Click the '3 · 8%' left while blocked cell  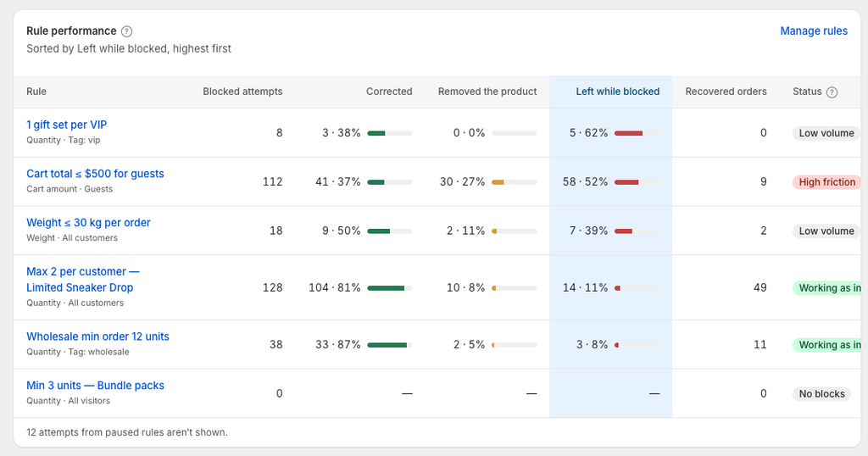tap(592, 345)
